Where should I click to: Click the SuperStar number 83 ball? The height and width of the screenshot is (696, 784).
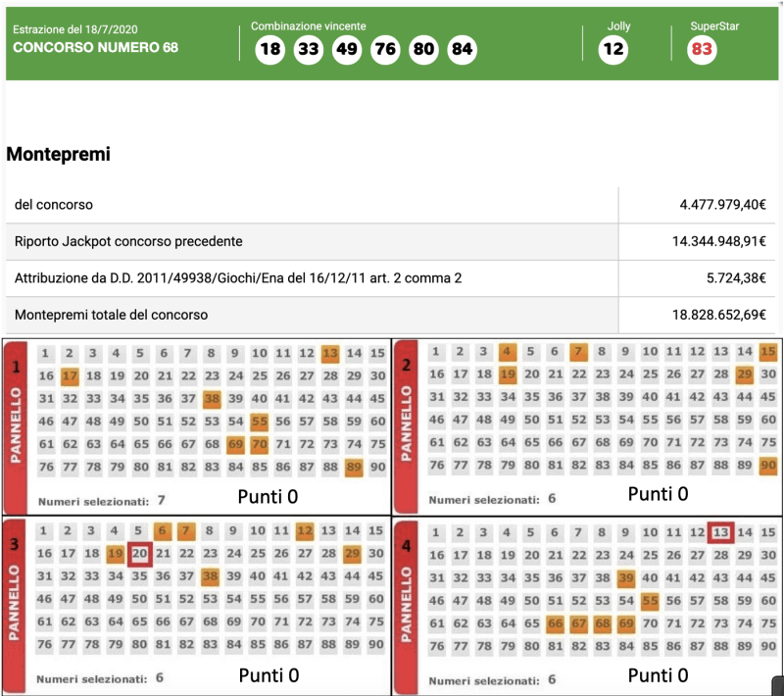click(702, 50)
